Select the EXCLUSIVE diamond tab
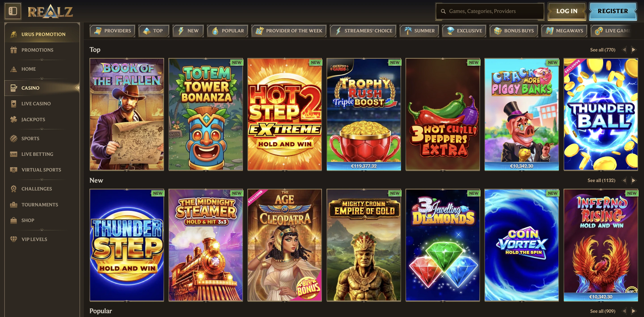This screenshot has height=317, width=644. pos(464,31)
